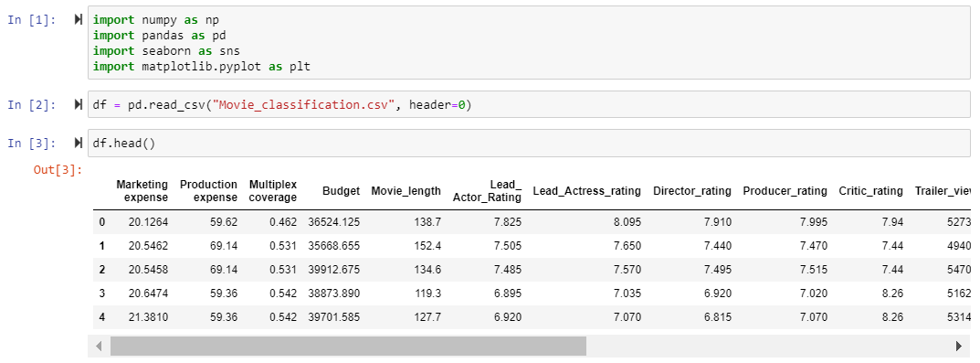
Task: Click the horizontal scrollbar thumb under the dataframe
Action: (348, 347)
